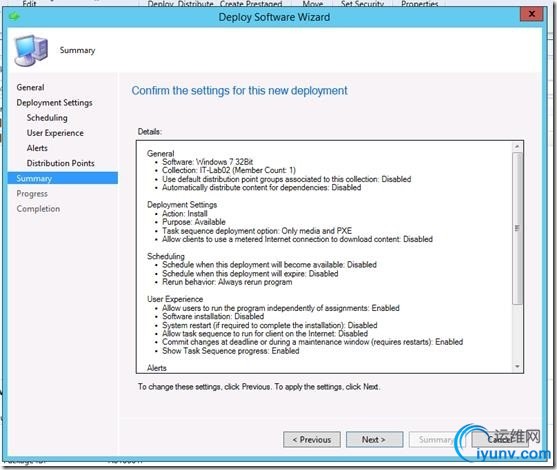The height and width of the screenshot is (470, 557).
Task: Click the Completion step in sidebar
Action: 38,209
